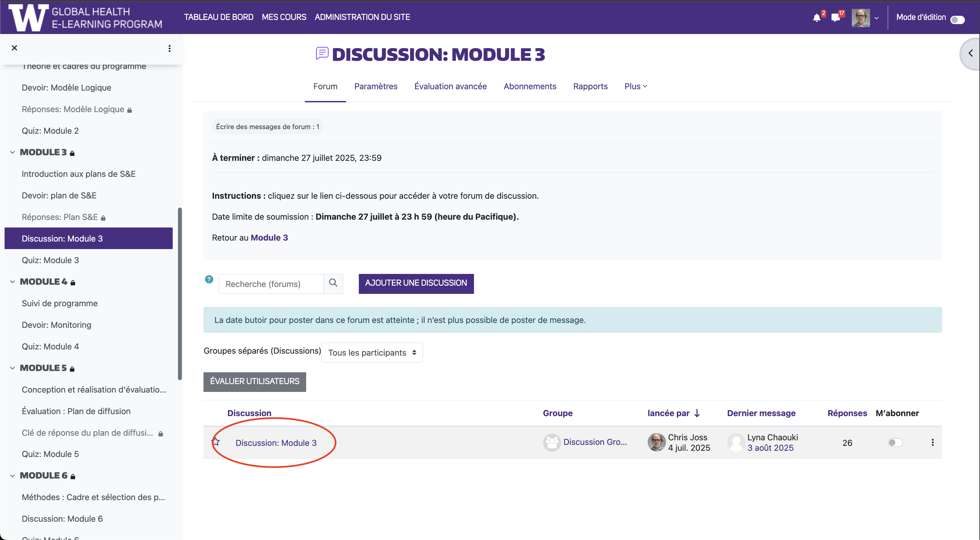The height and width of the screenshot is (540, 980).
Task: Open the right block drawer arrow
Action: click(971, 53)
